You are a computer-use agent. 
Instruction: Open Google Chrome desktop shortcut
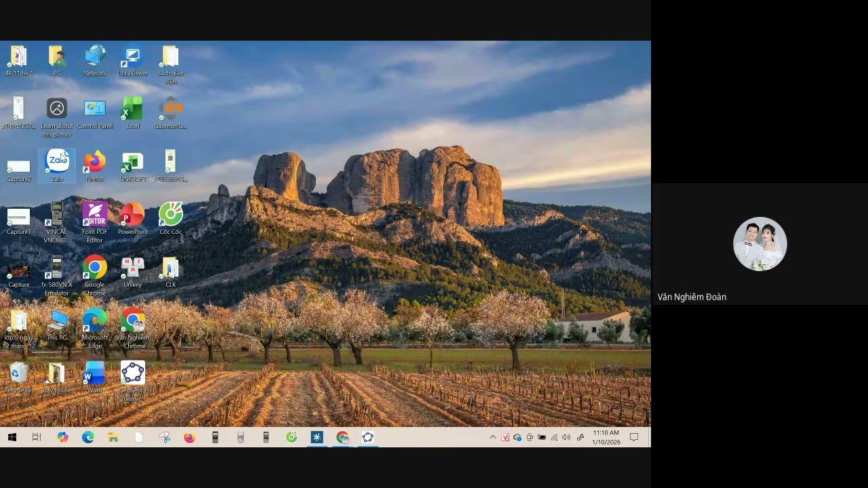(x=95, y=276)
